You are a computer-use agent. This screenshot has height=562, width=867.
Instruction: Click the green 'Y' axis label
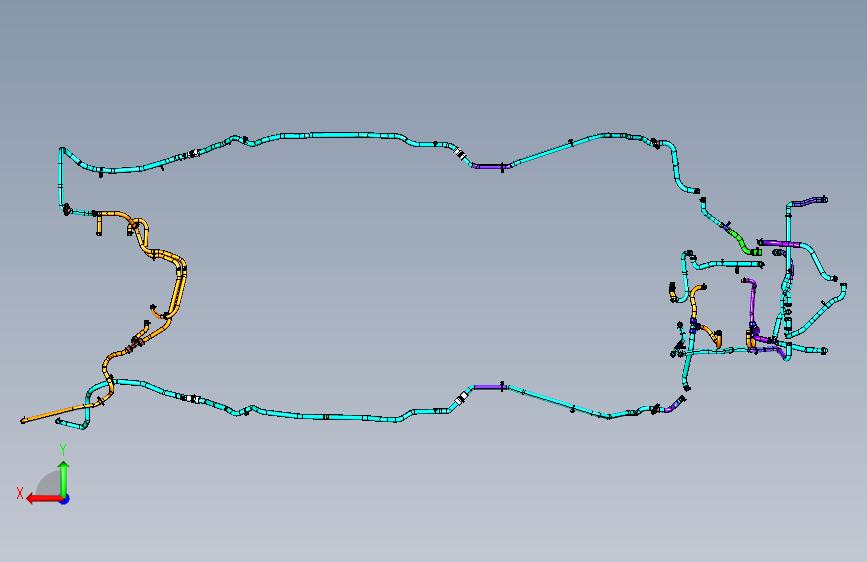tap(63, 450)
